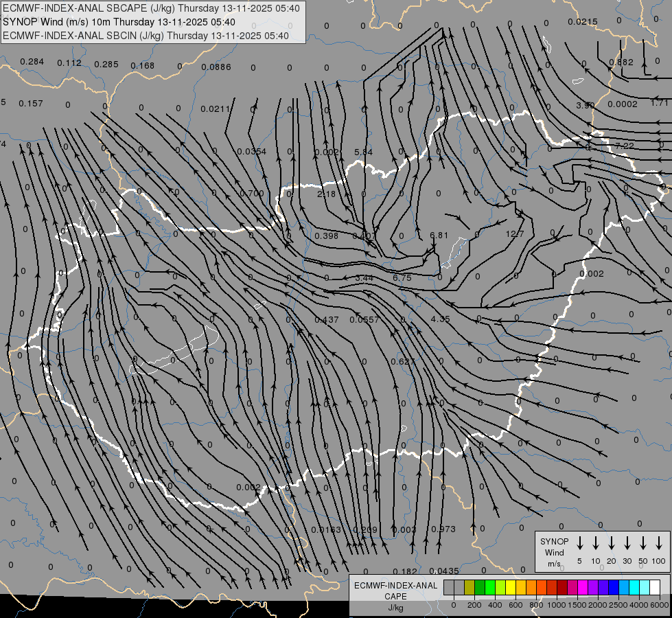Click the 0.0163 value on the map
The height and width of the screenshot is (618, 672).
[x=326, y=529]
